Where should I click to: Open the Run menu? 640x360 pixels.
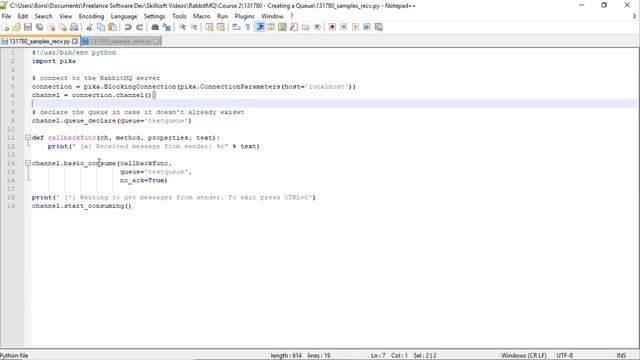[x=222, y=16]
